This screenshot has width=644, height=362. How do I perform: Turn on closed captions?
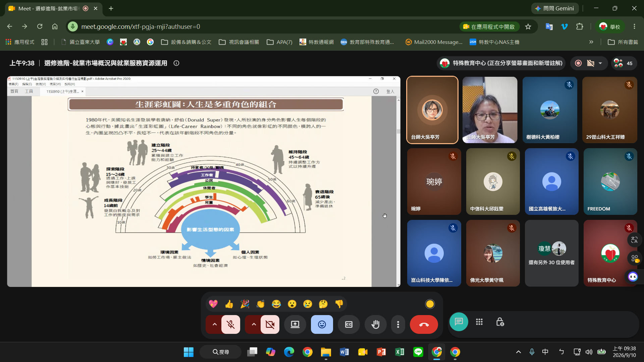348,324
